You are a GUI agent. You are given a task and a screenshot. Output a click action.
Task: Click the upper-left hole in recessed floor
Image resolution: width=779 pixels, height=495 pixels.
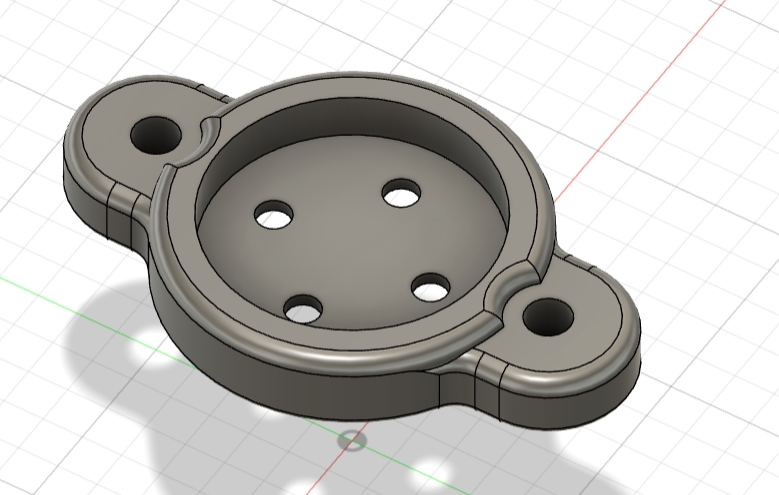273,214
